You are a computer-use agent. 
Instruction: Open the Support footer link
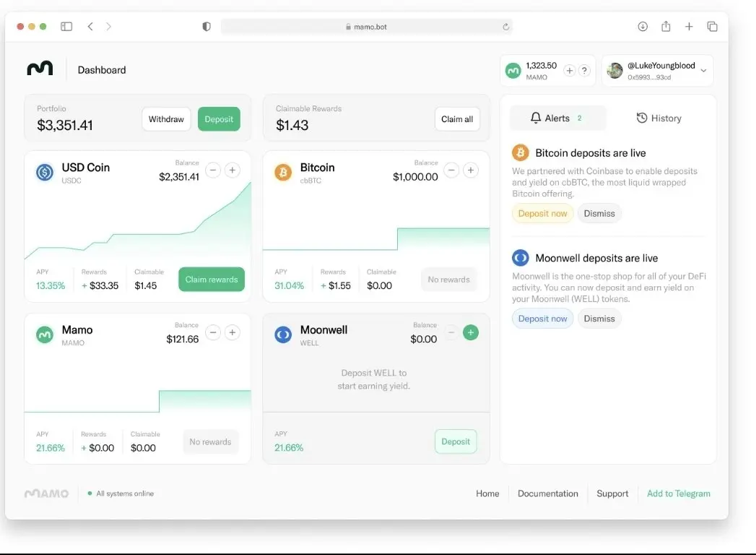(612, 494)
